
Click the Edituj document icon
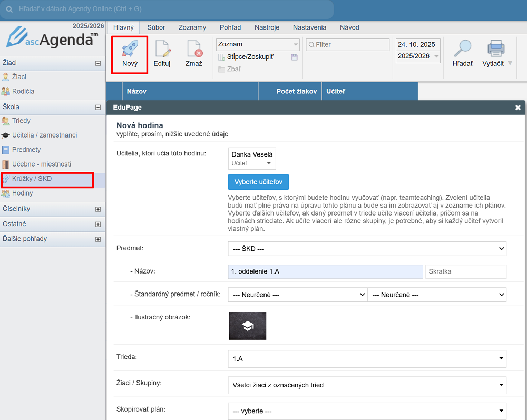coord(162,50)
